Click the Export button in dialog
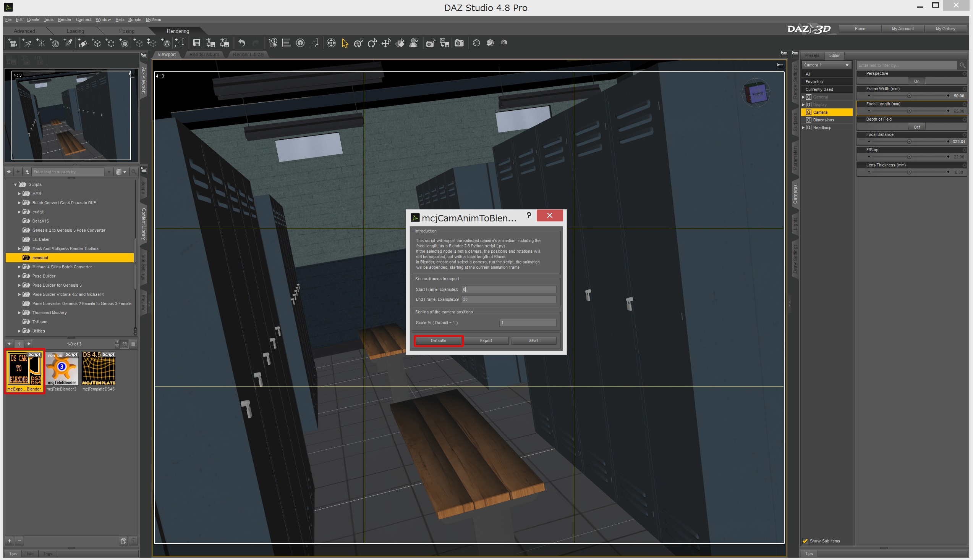Viewport: 973px width, 560px height. coord(486,341)
